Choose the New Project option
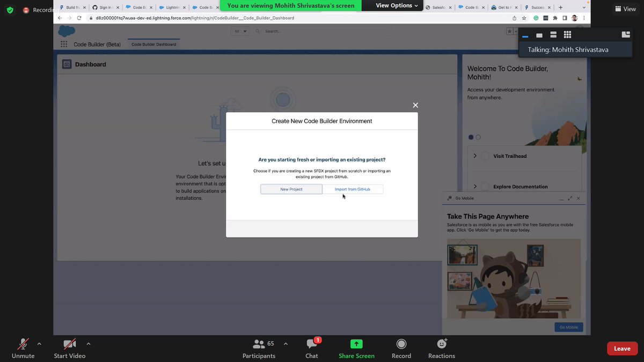Image resolution: width=644 pixels, height=362 pixels. pos(291,189)
